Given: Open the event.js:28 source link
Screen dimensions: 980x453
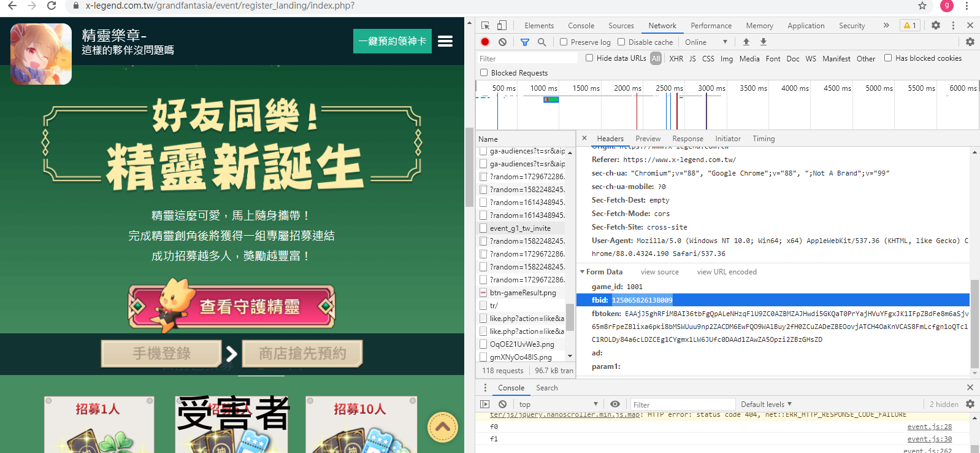Looking at the screenshot, I should click(x=930, y=427).
